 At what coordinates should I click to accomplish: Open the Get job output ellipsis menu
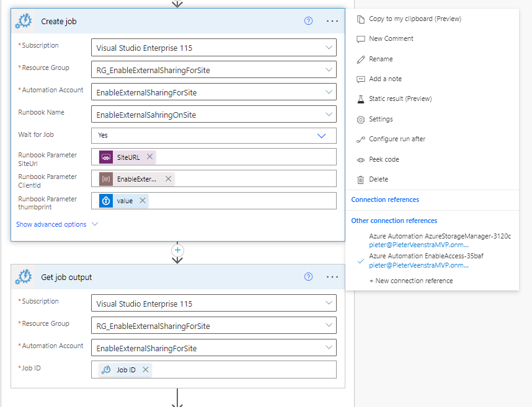(x=332, y=277)
